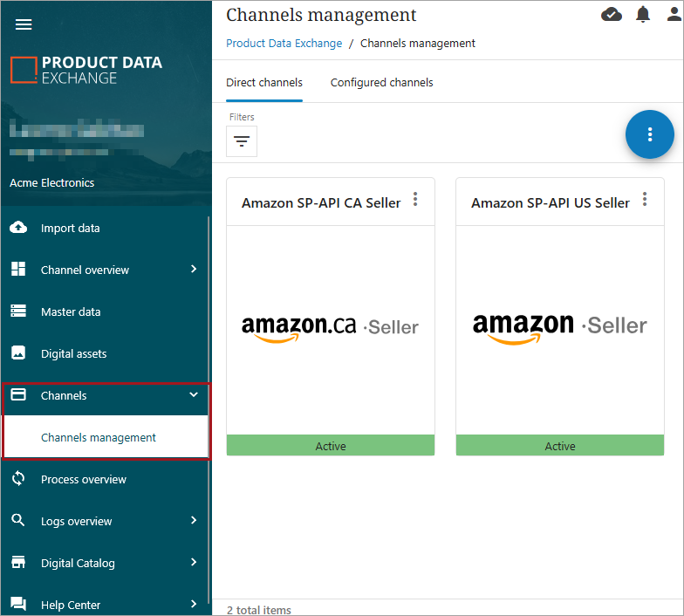The image size is (684, 616).
Task: Click the Import data cloud icon
Action: [x=18, y=228]
